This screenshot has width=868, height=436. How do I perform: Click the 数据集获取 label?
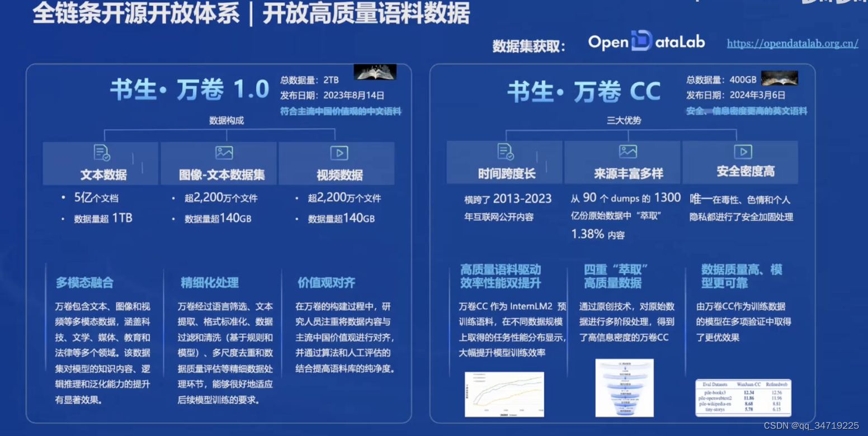pyautogui.click(x=529, y=46)
